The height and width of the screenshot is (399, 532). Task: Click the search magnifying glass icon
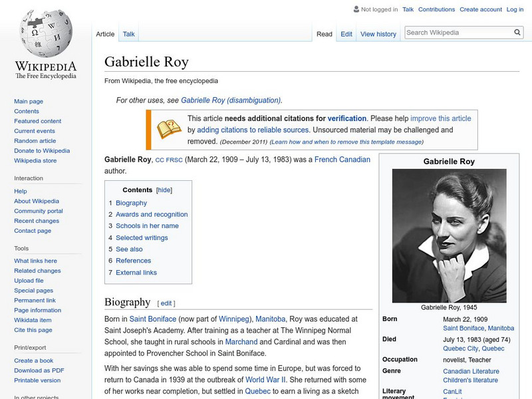517,32
